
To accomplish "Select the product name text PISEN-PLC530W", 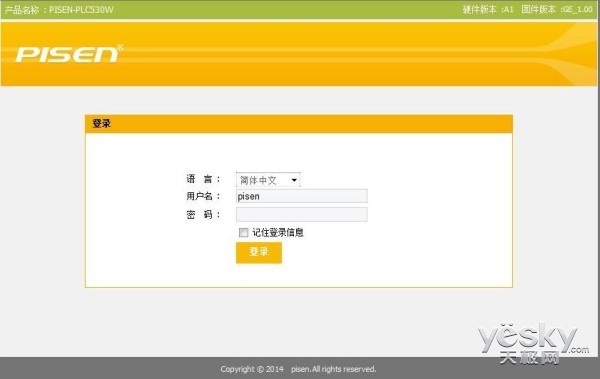I will 81,10.
